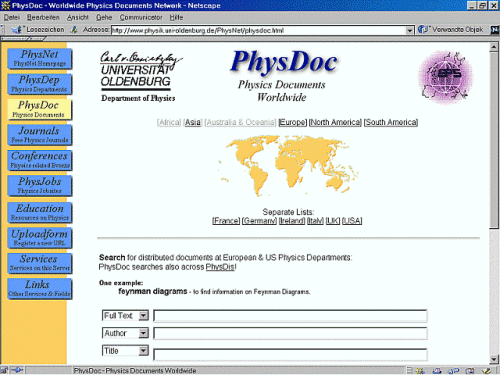Follow the Asia link
The height and width of the screenshot is (375, 500).
click(193, 122)
